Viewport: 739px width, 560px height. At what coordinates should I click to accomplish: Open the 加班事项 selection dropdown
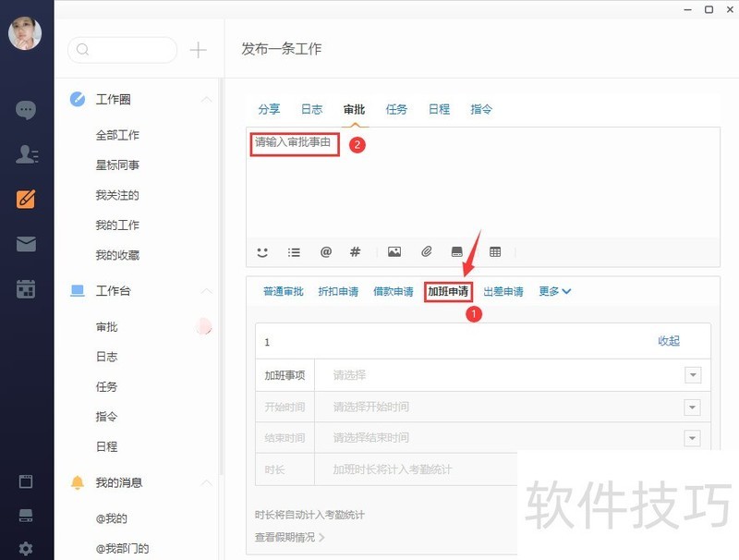693,375
